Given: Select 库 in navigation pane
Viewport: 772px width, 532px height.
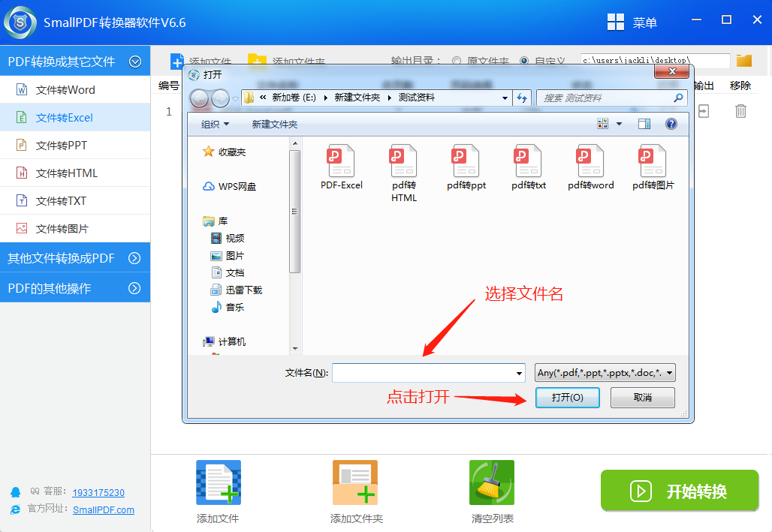Looking at the screenshot, I should 216,221.
